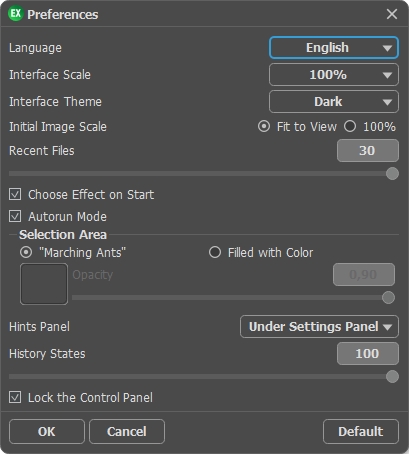Click the History States slider handle

(392, 377)
